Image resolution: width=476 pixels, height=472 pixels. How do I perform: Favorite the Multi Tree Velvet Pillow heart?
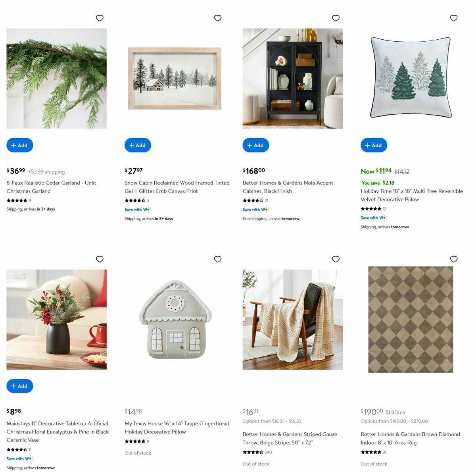tap(454, 18)
